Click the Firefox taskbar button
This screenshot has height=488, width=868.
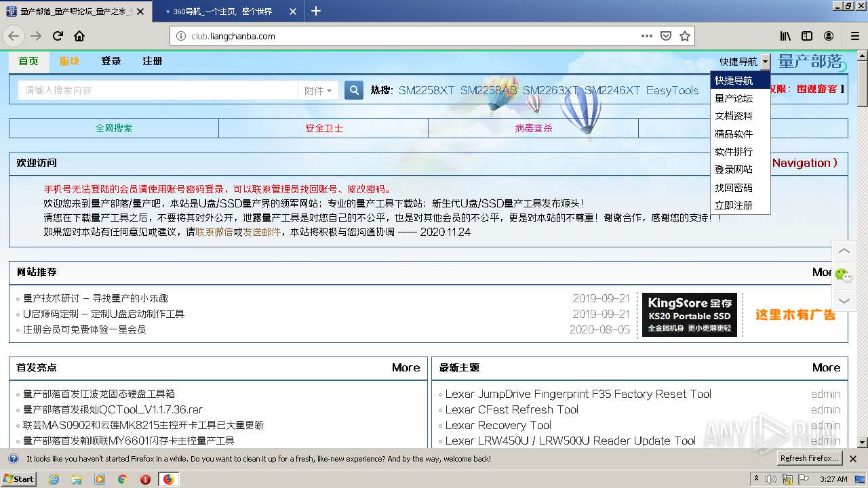pyautogui.click(x=168, y=479)
